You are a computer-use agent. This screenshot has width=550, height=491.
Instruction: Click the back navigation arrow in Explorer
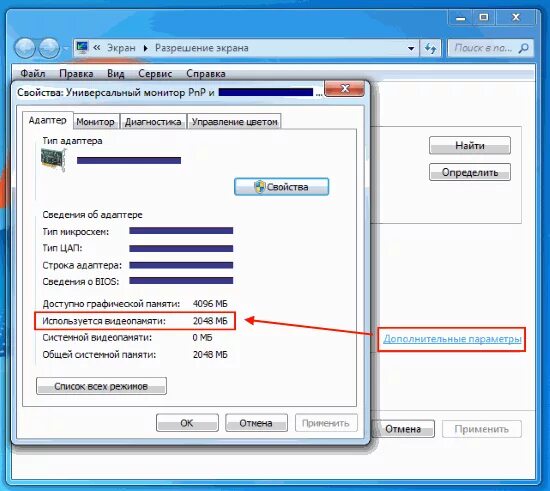[x=25, y=48]
